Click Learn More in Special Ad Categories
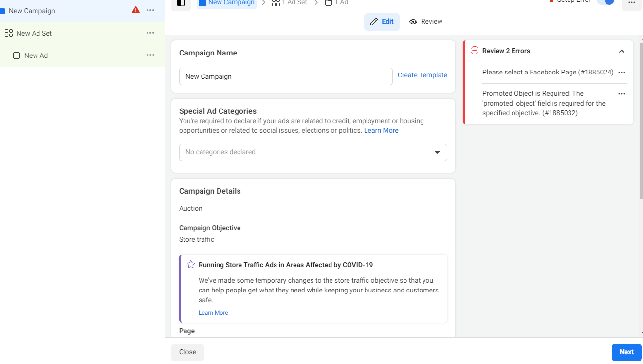 click(x=381, y=130)
